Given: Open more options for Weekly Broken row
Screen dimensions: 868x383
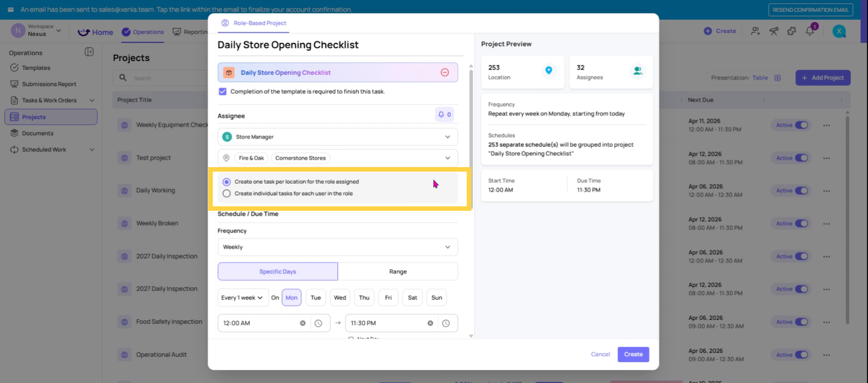Looking at the screenshot, I should [826, 224].
